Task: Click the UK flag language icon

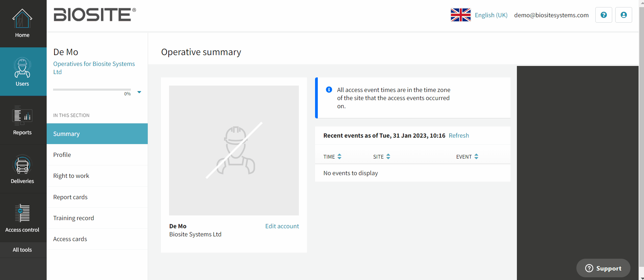Action: click(x=461, y=15)
